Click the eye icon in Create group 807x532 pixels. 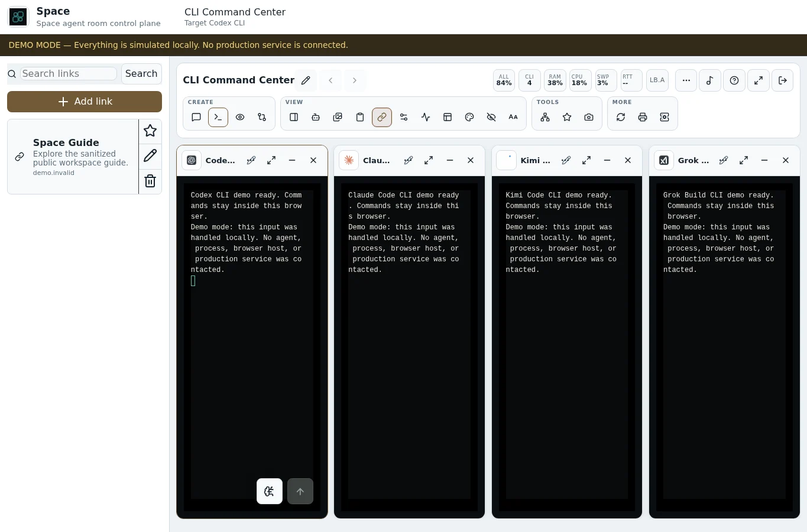coord(240,117)
